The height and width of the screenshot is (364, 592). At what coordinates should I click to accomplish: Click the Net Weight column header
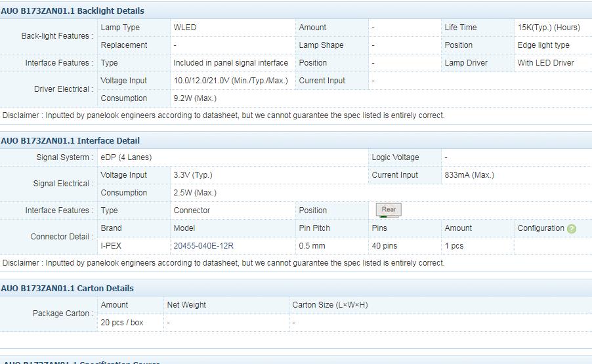(x=186, y=305)
